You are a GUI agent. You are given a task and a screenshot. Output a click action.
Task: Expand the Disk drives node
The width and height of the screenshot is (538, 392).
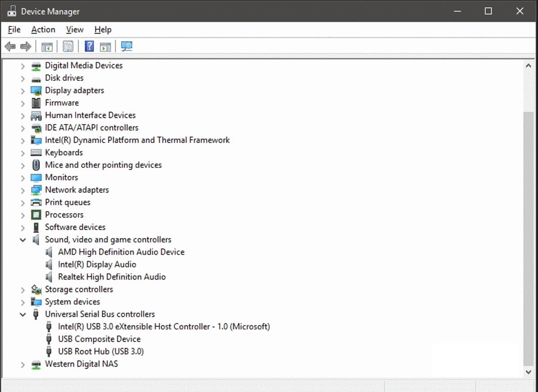[23, 79]
